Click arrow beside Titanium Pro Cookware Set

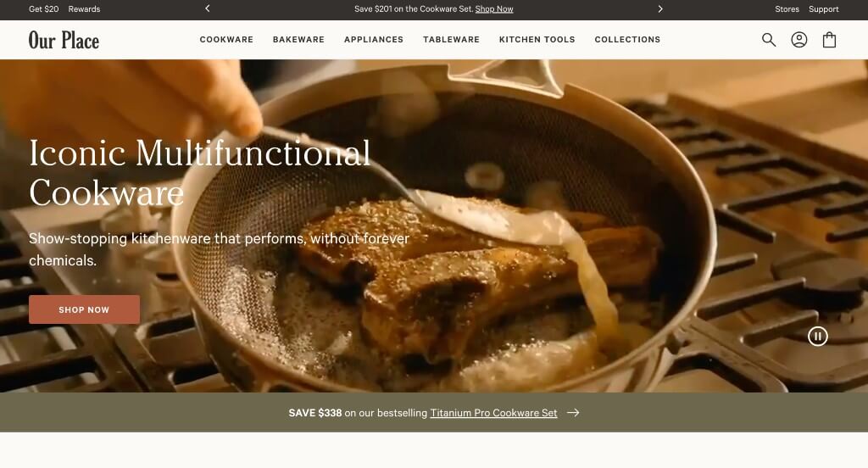pyautogui.click(x=573, y=413)
